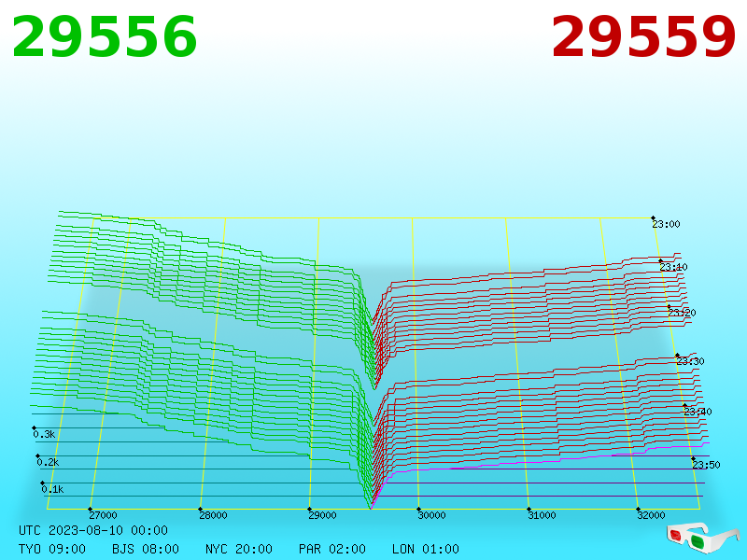747x560 pixels.
Task: Click the BJS 08:00 clock text
Action: coord(146,549)
